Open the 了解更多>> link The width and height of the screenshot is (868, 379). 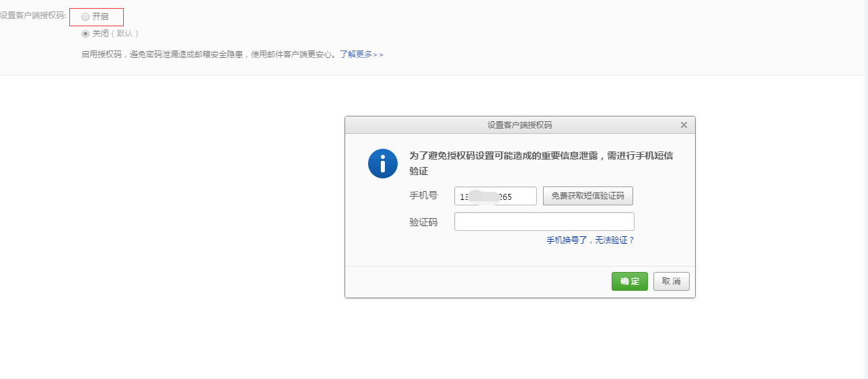[x=361, y=55]
